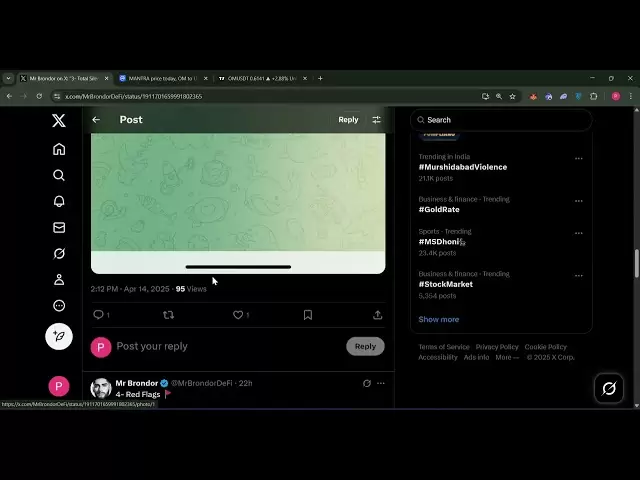Open the Home feed icon

59,149
